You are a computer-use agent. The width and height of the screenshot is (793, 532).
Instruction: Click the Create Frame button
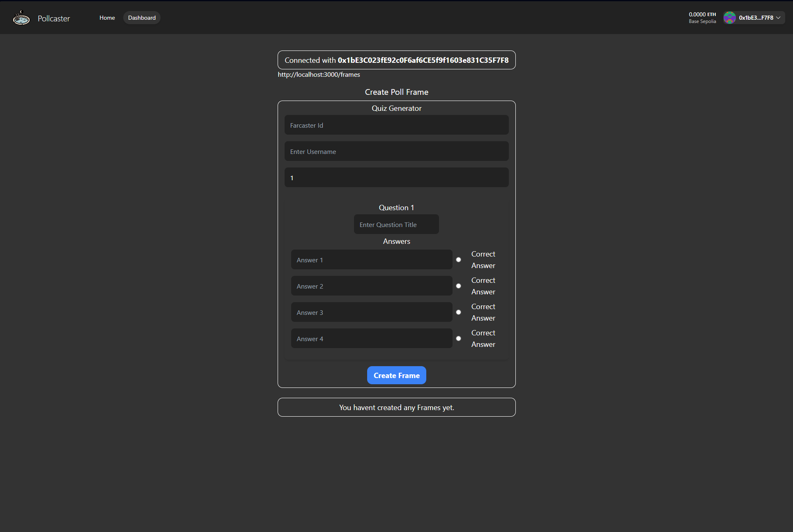click(396, 375)
